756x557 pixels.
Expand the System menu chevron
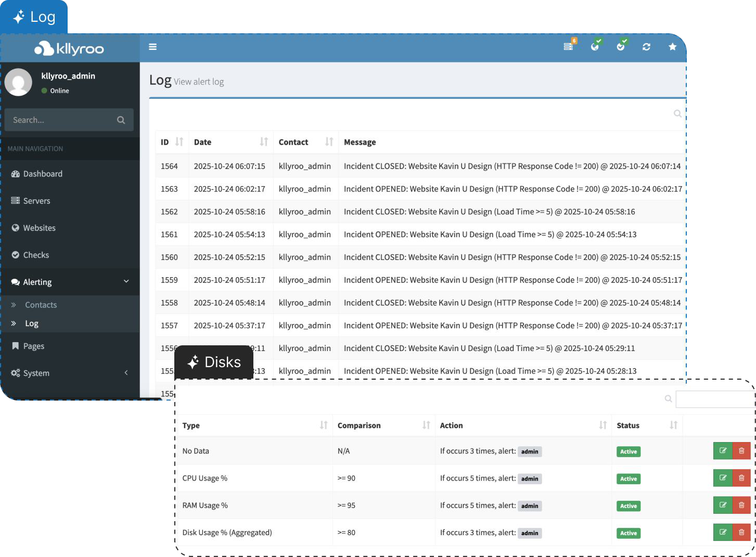pos(126,372)
